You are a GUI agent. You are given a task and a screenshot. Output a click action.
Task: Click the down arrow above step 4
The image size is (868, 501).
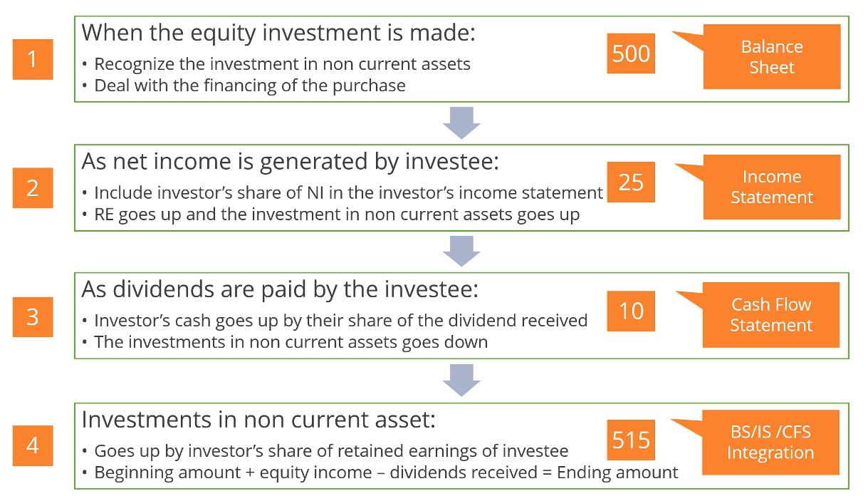461,381
